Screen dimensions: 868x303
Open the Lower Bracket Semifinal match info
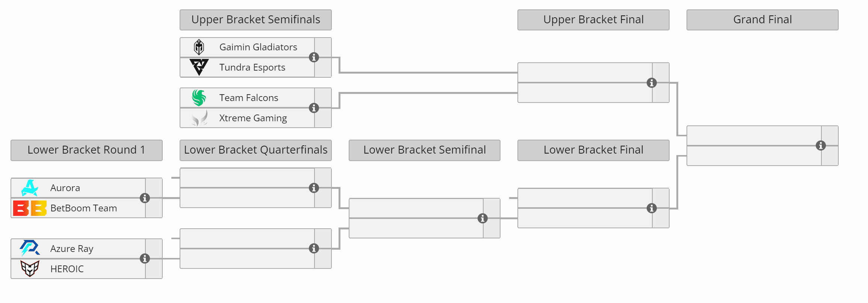482,218
